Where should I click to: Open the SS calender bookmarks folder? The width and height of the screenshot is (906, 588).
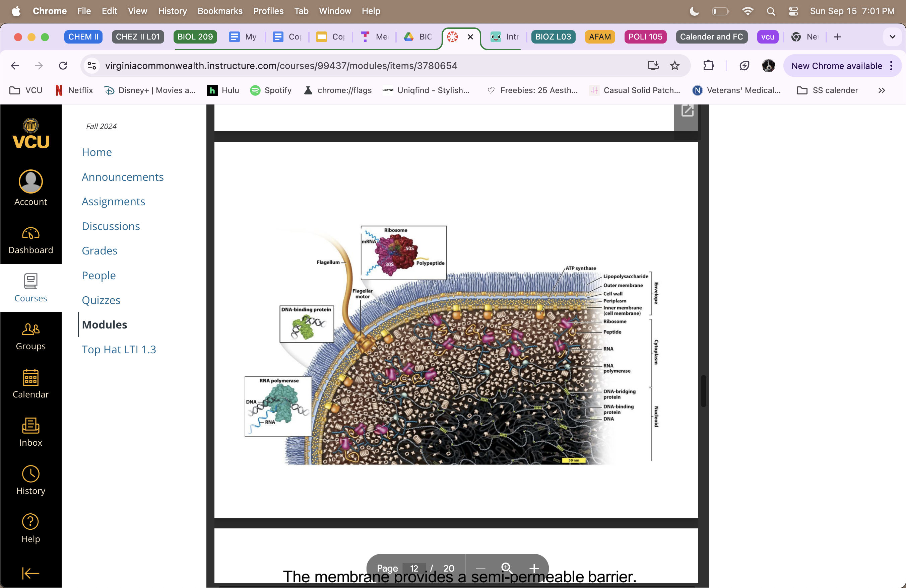pos(828,90)
